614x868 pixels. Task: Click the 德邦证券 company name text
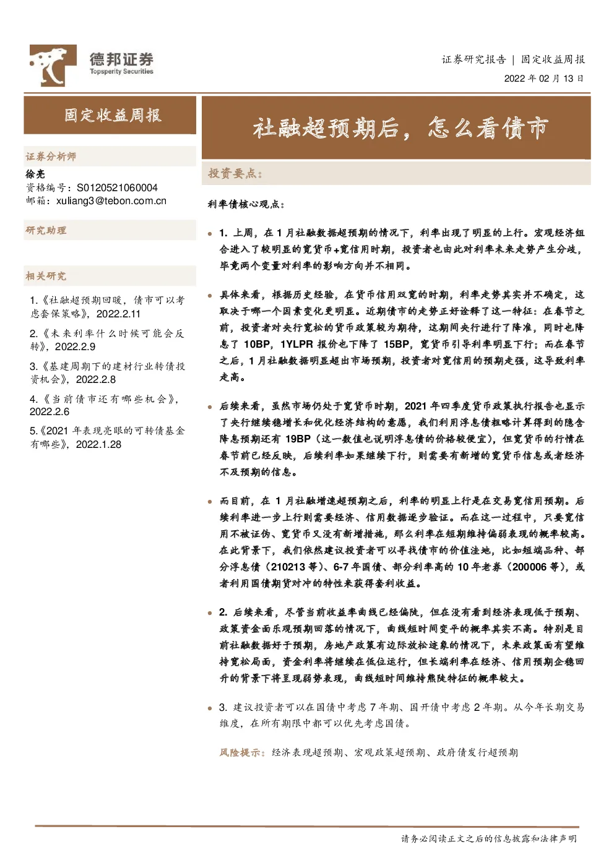[x=121, y=59]
